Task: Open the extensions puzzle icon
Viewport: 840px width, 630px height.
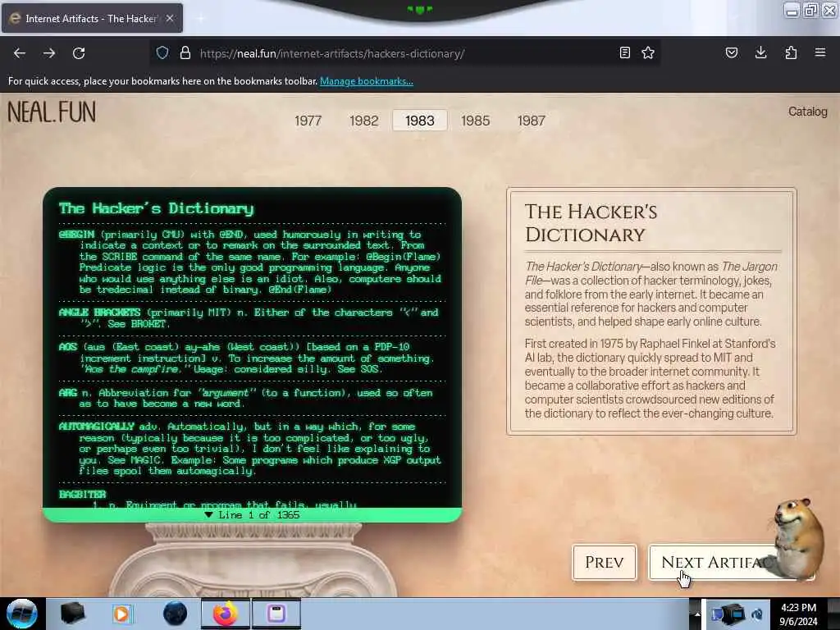Action: pos(791,52)
